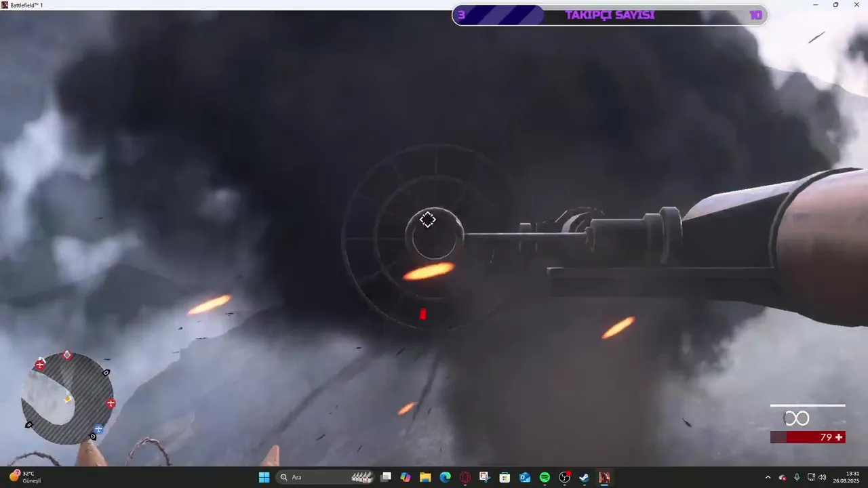Open File Explorer from the taskbar

point(425,477)
